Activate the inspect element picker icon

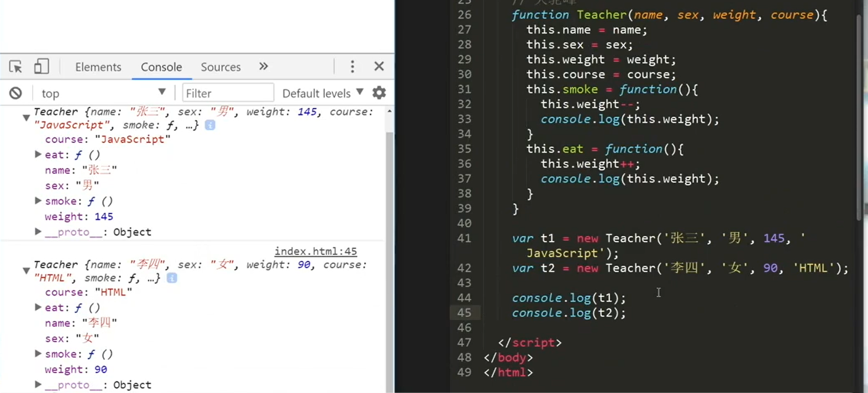point(15,67)
